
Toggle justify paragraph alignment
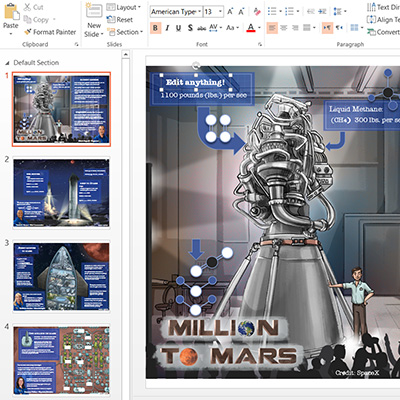[x=306, y=28]
